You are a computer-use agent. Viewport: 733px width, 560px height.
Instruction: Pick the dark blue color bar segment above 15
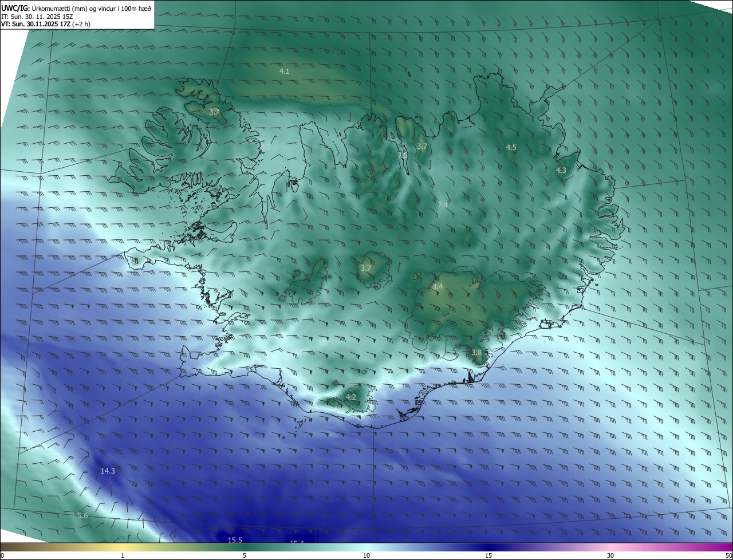(x=488, y=547)
